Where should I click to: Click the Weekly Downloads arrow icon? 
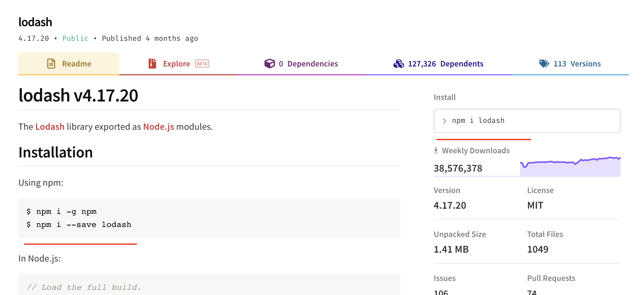[436, 150]
